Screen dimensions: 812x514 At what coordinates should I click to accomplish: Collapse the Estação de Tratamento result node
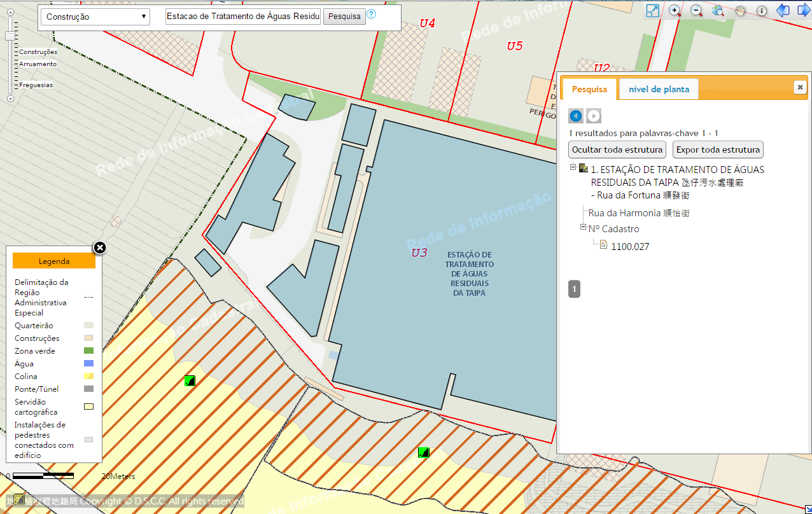tap(573, 167)
